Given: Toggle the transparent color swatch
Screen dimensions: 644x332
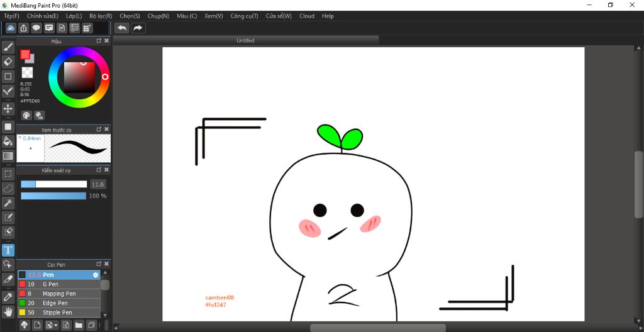Looking at the screenshot, I should click(27, 73).
